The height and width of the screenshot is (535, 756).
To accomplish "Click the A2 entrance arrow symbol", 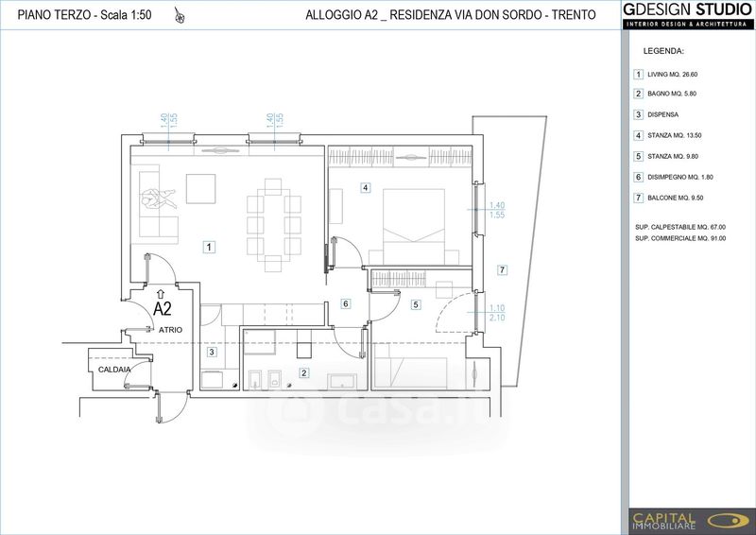I will (x=161, y=293).
